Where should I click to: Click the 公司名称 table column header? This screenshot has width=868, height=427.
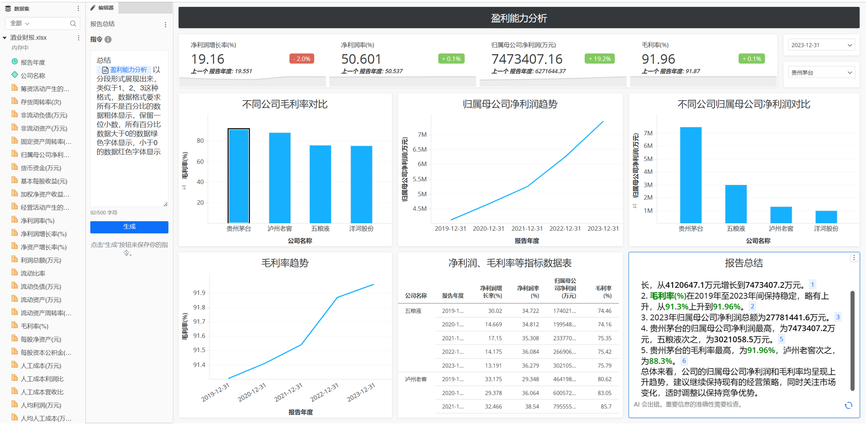pos(416,296)
